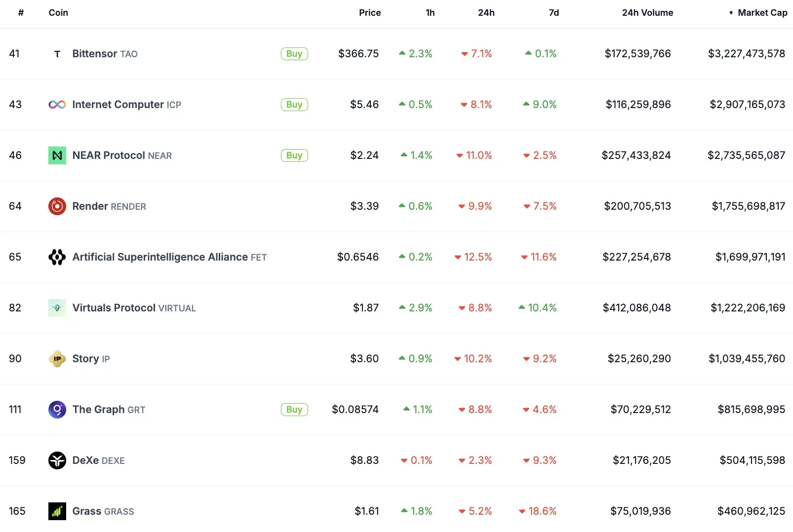Sort coins by Price column header
This screenshot has height=532, width=793.
tap(369, 13)
